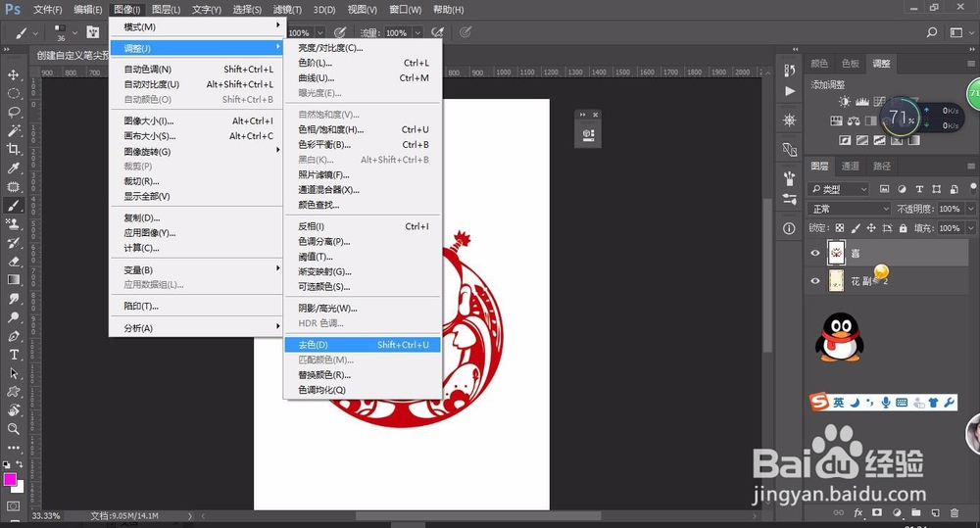This screenshot has width=980, height=528.
Task: Select the Brush tool in toolbox
Action: tap(13, 206)
